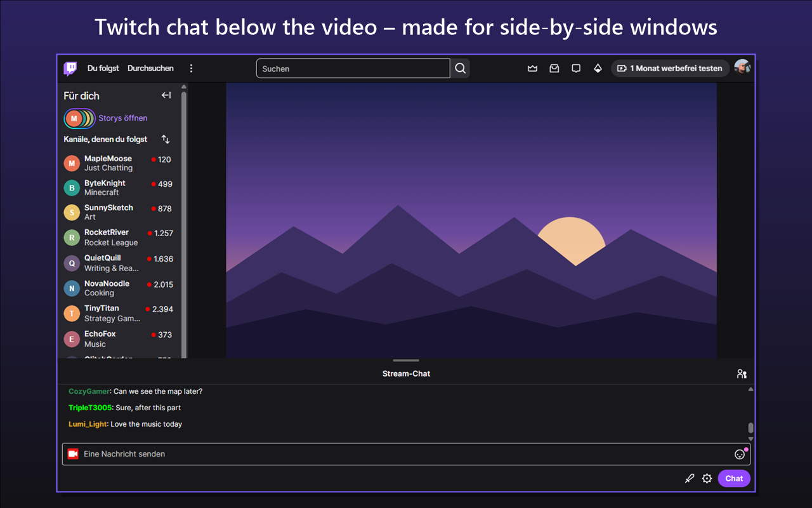The width and height of the screenshot is (812, 508).
Task: Open the three-dot more menu
Action: 192,69
